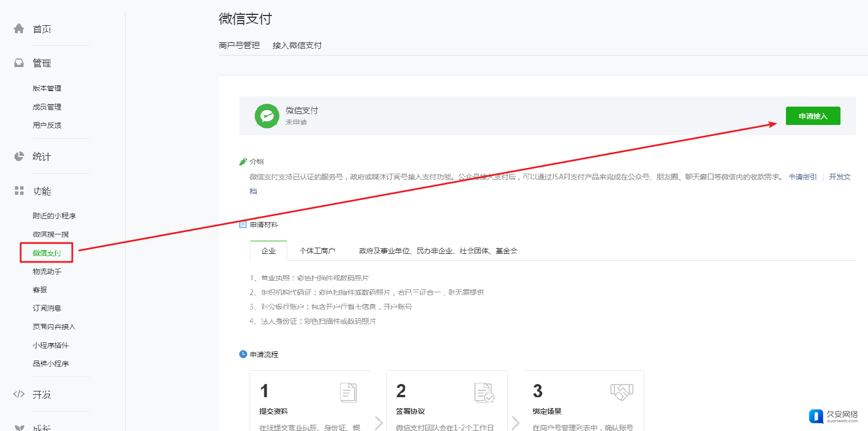Switch to the 商户号管理 tab

(239, 45)
